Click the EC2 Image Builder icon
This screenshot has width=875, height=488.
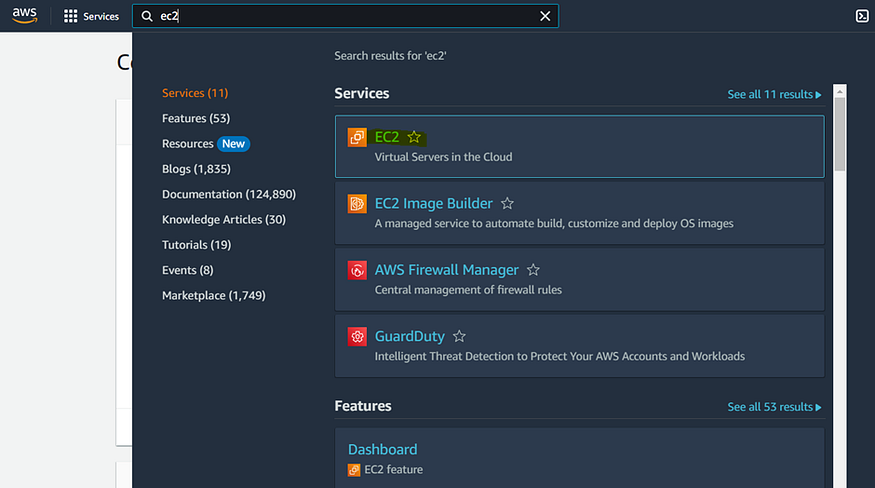(x=357, y=203)
